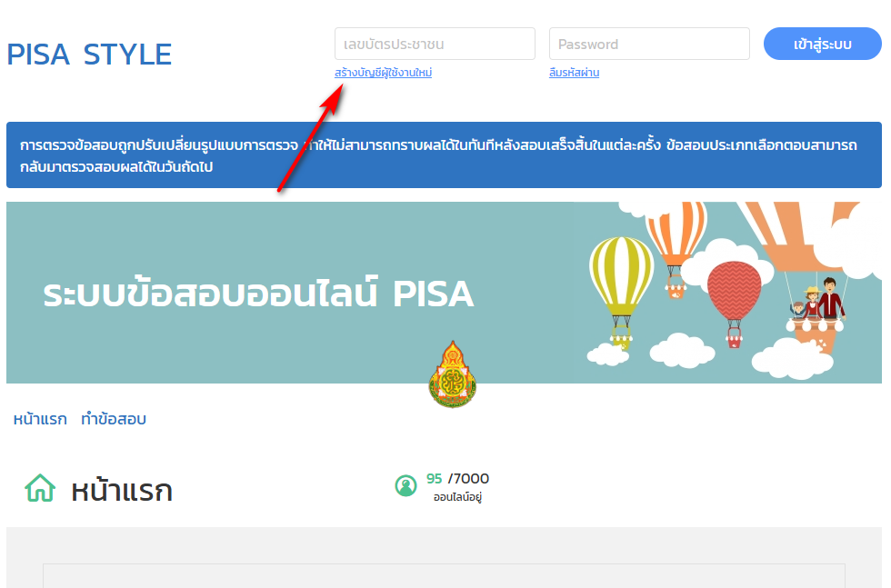Open the ลืมรหัสผ่าน forgot password link

[x=574, y=73]
